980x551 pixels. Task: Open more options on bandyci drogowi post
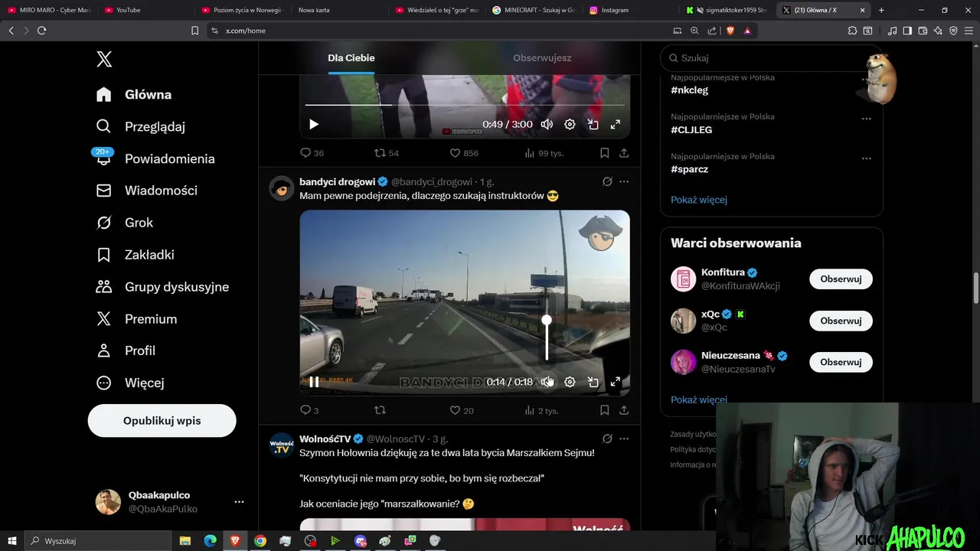(x=624, y=182)
